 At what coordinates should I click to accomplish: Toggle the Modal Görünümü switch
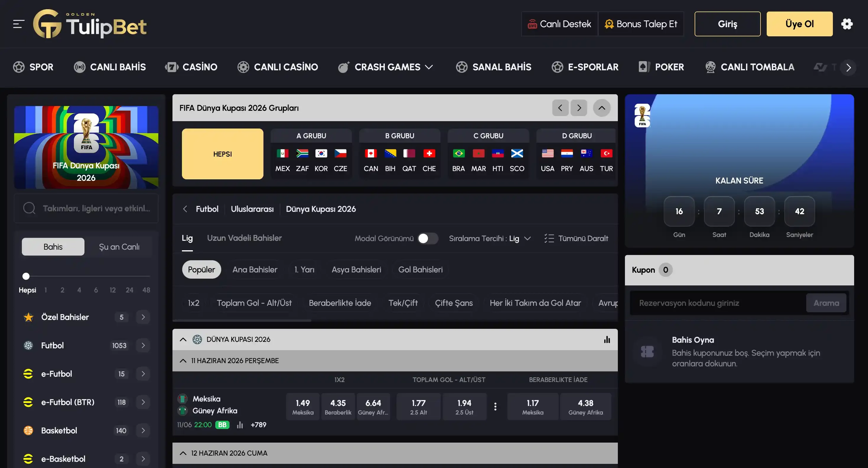[428, 238]
